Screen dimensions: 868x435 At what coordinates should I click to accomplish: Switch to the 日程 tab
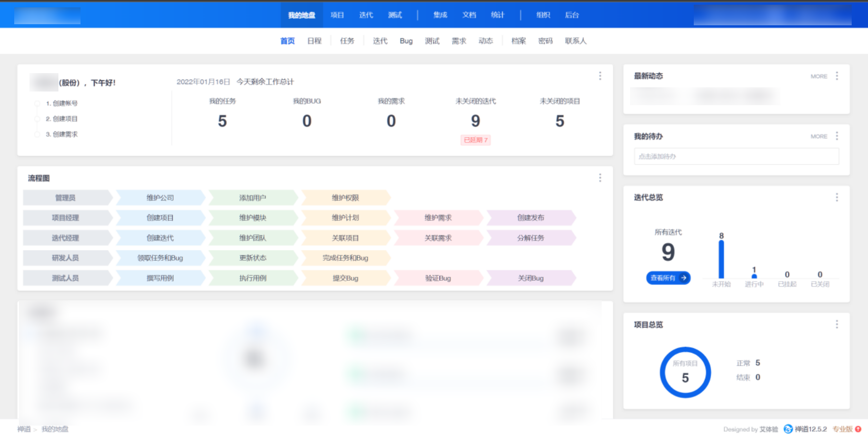(314, 41)
